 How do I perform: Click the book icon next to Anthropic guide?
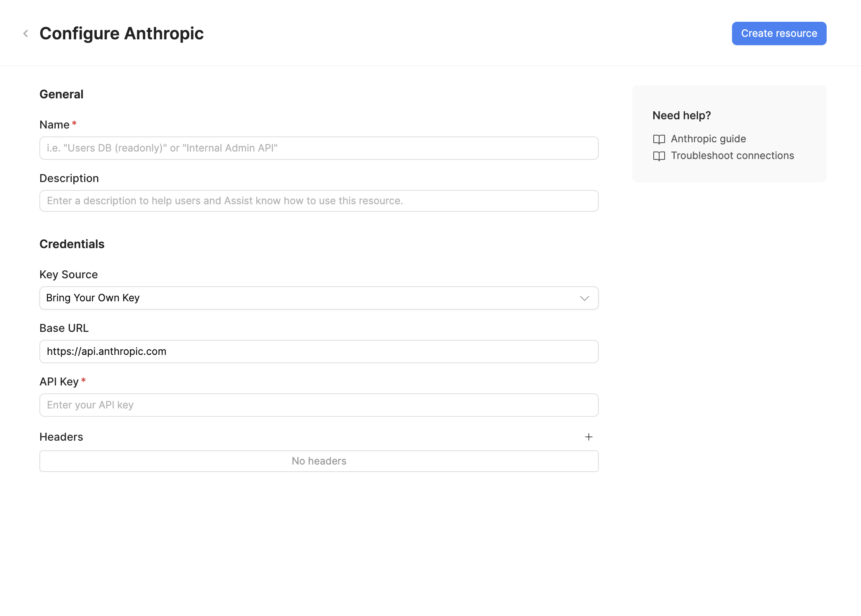click(x=659, y=139)
